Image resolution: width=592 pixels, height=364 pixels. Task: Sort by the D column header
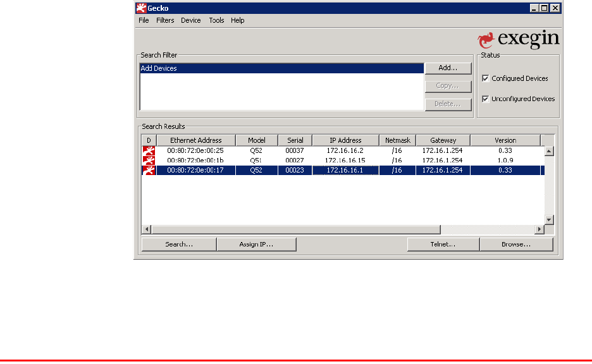(x=149, y=140)
